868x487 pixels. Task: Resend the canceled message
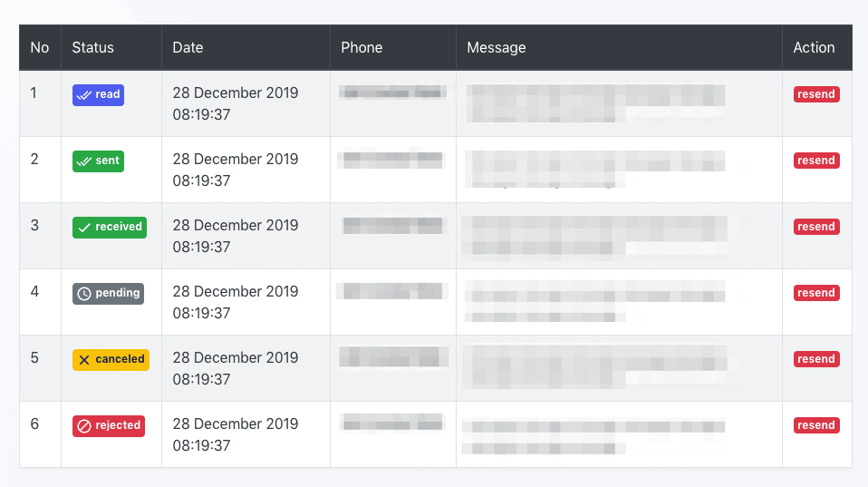point(816,359)
